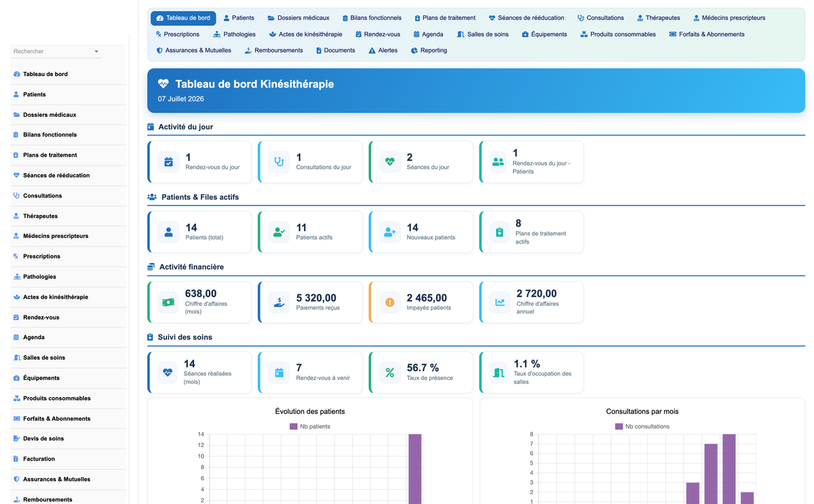Viewport: 814px width, 504px height.
Task: Select the active Tableau de bord top tab
Action: [x=183, y=18]
